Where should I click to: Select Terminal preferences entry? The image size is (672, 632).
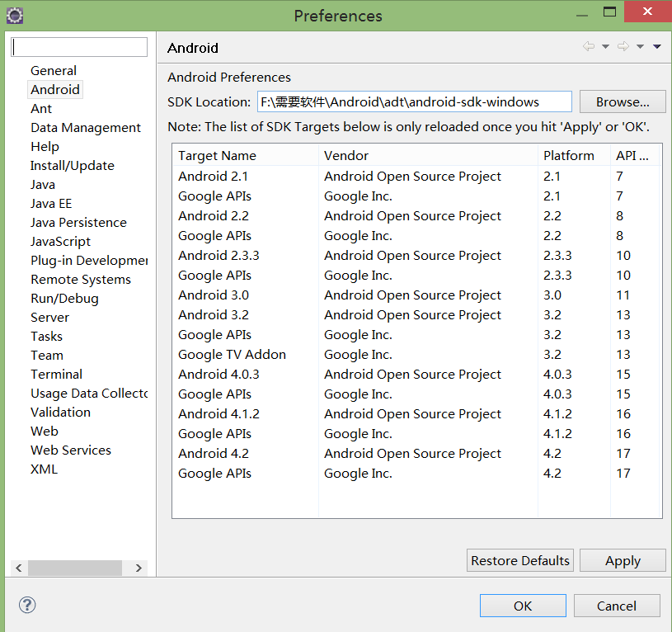56,374
